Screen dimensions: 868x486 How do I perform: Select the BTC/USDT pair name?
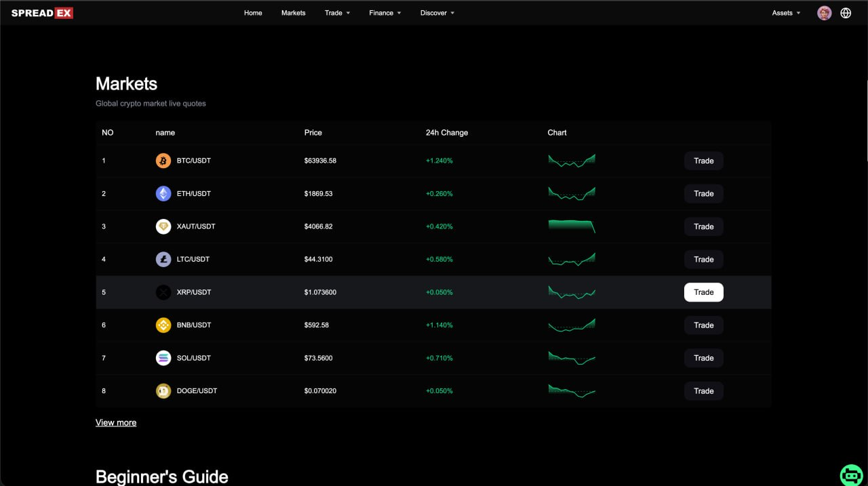coord(194,161)
